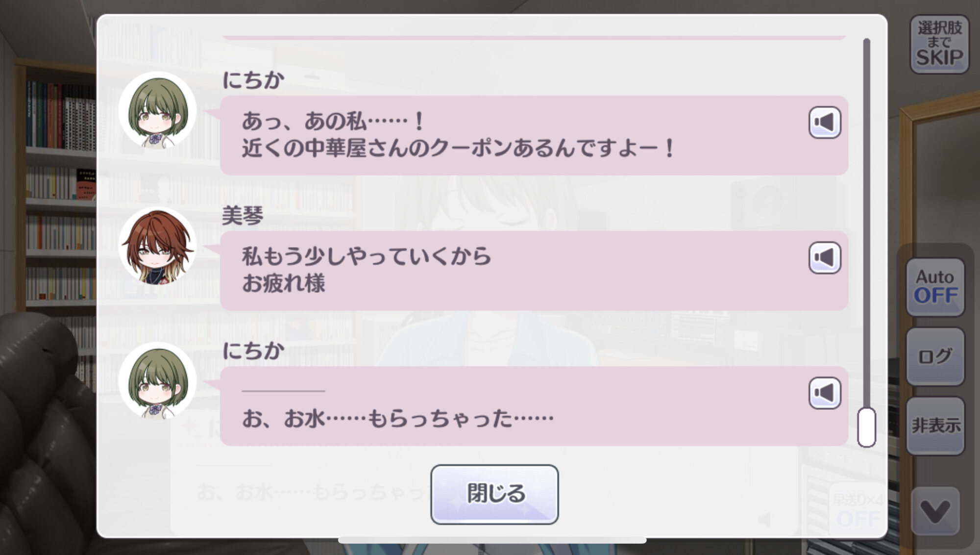Collapse side menu with down chevron
Image resolution: width=980 pixels, height=555 pixels.
[x=935, y=511]
